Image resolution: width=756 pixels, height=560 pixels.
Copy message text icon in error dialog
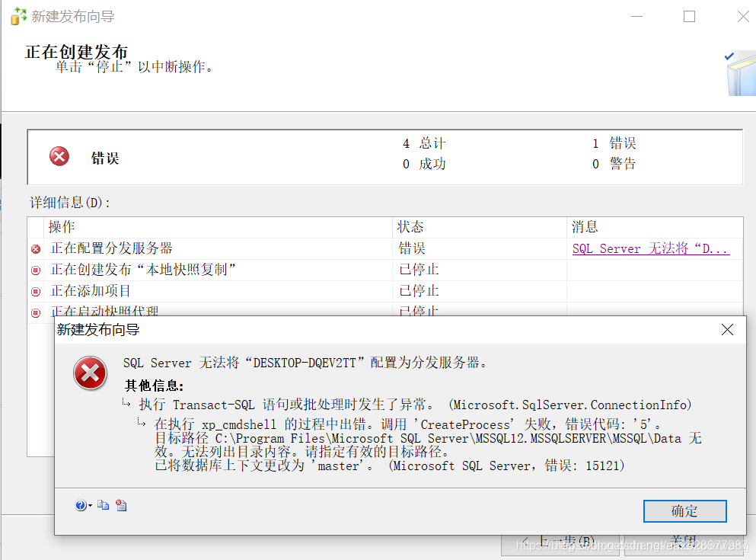(x=104, y=505)
